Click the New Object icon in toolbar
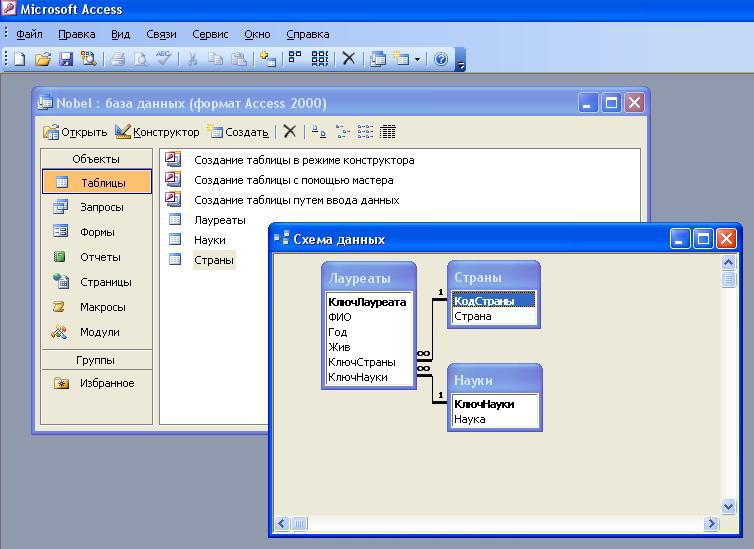 click(x=401, y=59)
